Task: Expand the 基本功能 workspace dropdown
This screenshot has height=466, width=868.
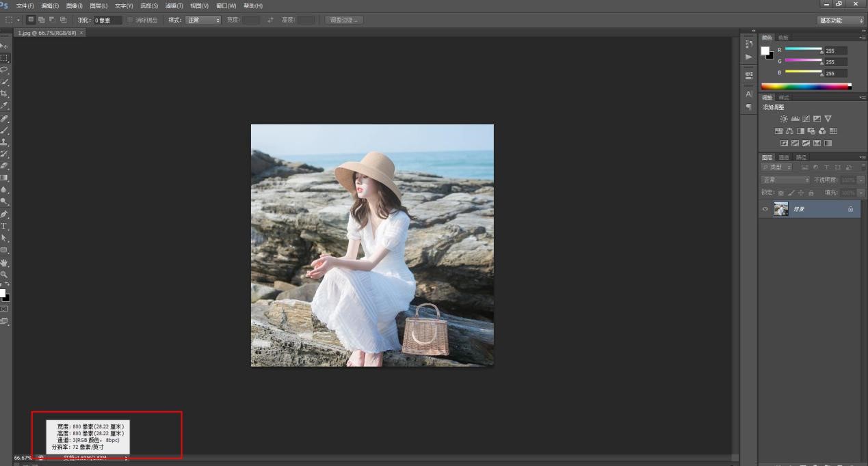Action: click(841, 20)
